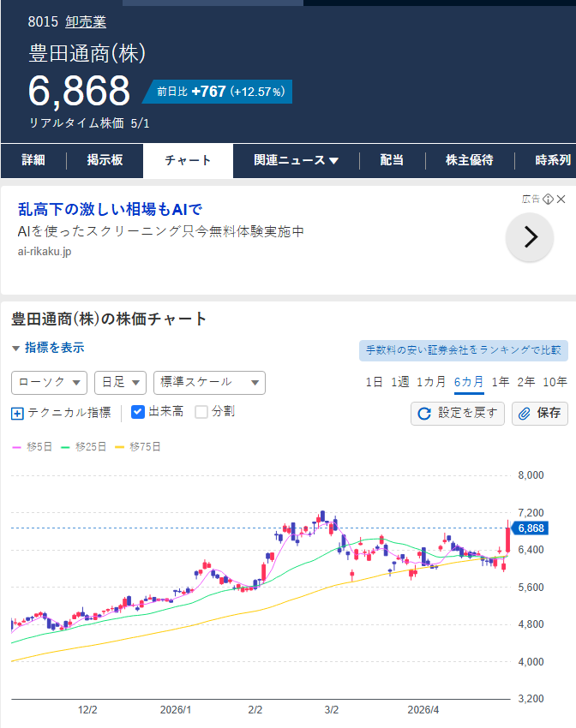Viewport: 576px width, 728px height.
Task: Click the ai-rikaku.jp ad URL
Action: (x=45, y=251)
